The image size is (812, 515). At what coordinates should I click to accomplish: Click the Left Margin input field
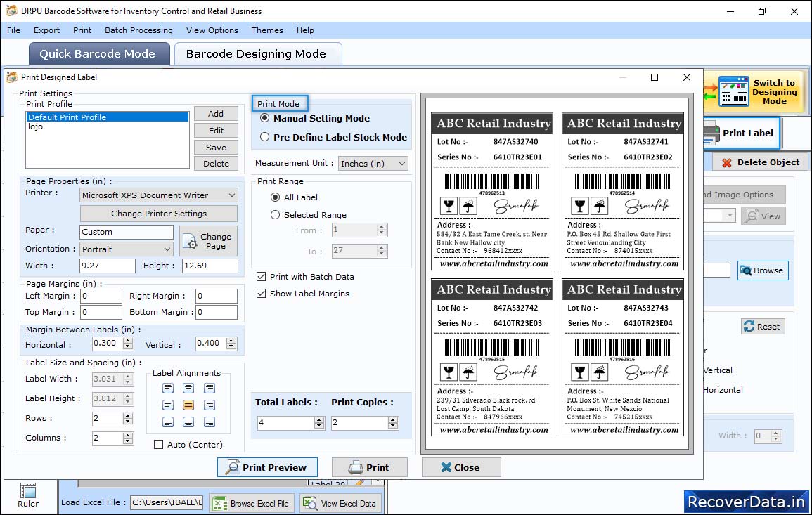pos(101,296)
